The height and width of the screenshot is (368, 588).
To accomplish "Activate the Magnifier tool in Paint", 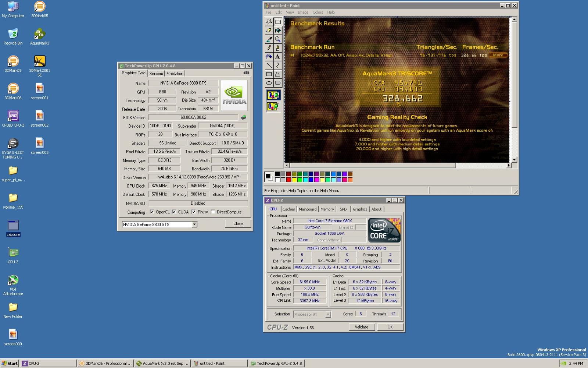I will pos(278,39).
